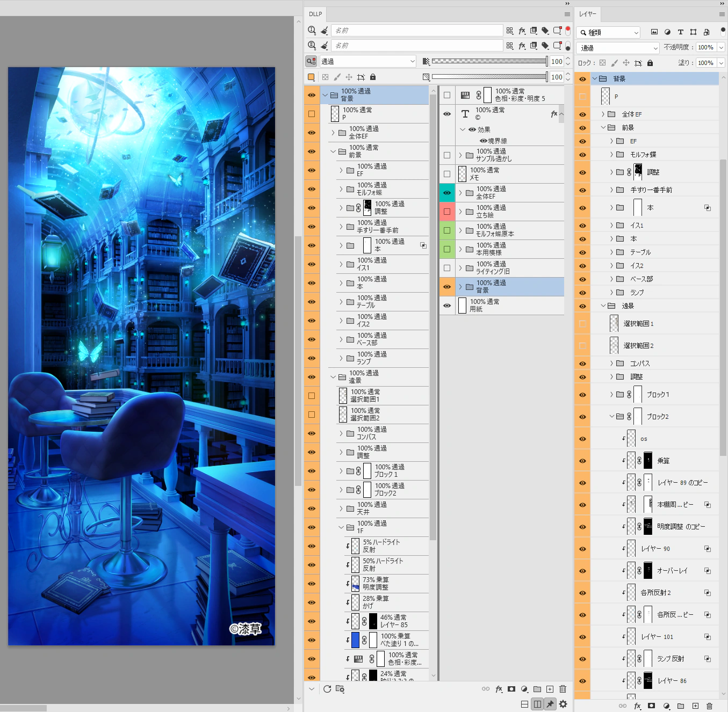Open panel settings with the gear button
The image size is (728, 712).
563,704
